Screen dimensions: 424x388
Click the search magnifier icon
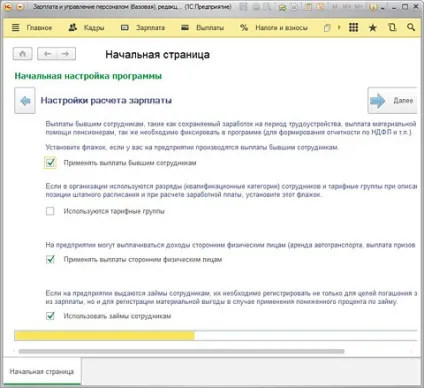pos(411,28)
